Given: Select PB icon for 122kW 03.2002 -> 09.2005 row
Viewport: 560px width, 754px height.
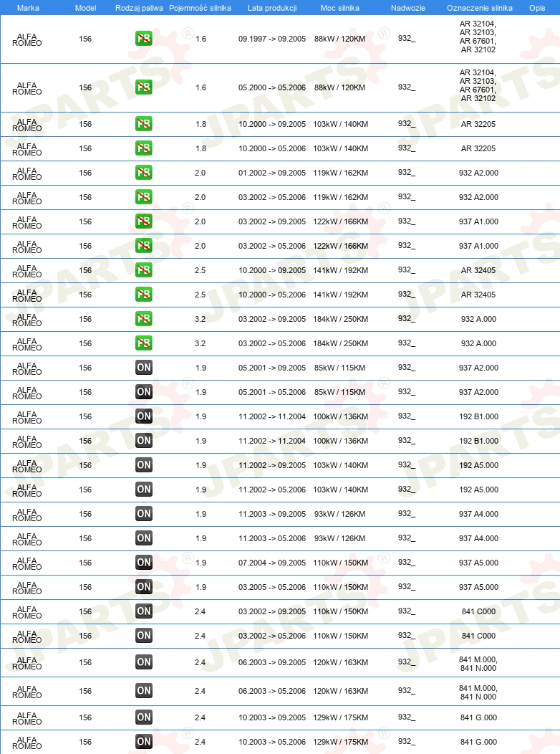Looking at the screenshot, I should 144,221.
